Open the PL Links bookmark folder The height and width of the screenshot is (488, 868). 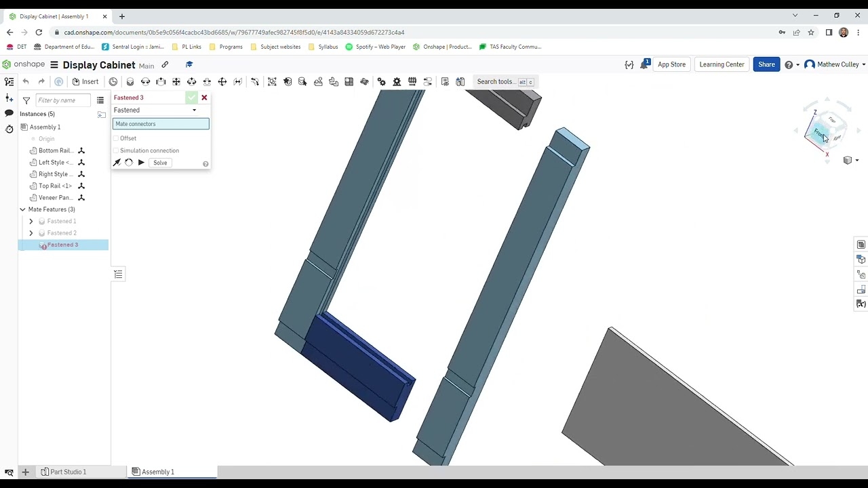click(186, 47)
